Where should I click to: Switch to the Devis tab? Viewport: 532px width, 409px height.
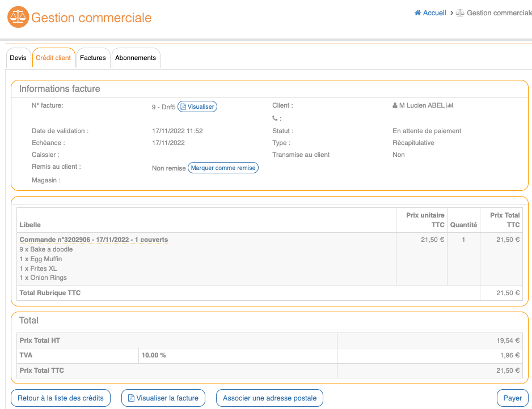pyautogui.click(x=18, y=58)
